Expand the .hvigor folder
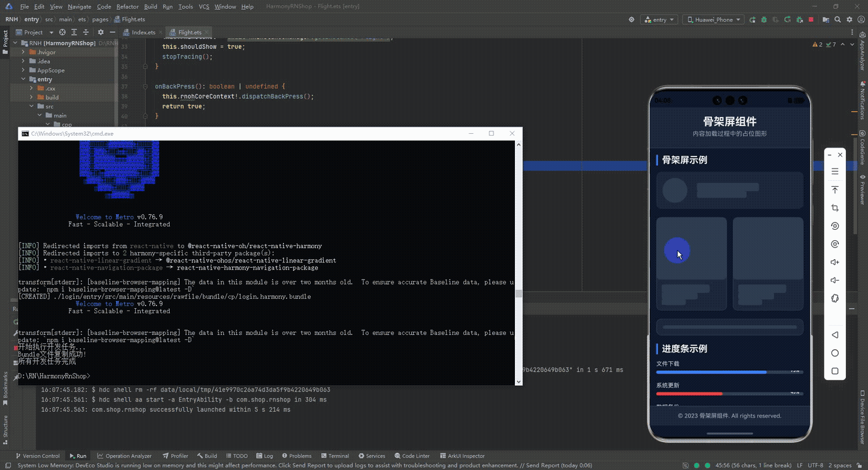The width and height of the screenshot is (868, 470). click(x=23, y=52)
